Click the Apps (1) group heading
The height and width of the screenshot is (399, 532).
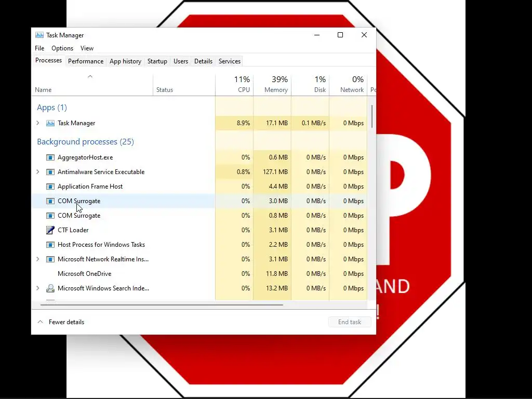point(52,108)
